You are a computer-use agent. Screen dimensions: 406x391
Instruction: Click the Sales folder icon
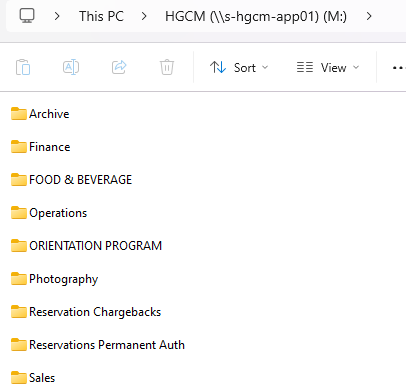(x=19, y=378)
